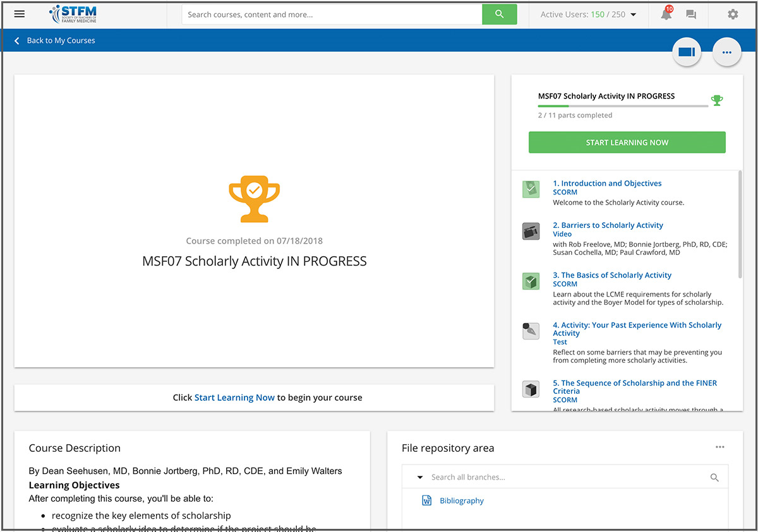
Task: Click the Introduction and Objectives SCORM icon
Action: (531, 189)
